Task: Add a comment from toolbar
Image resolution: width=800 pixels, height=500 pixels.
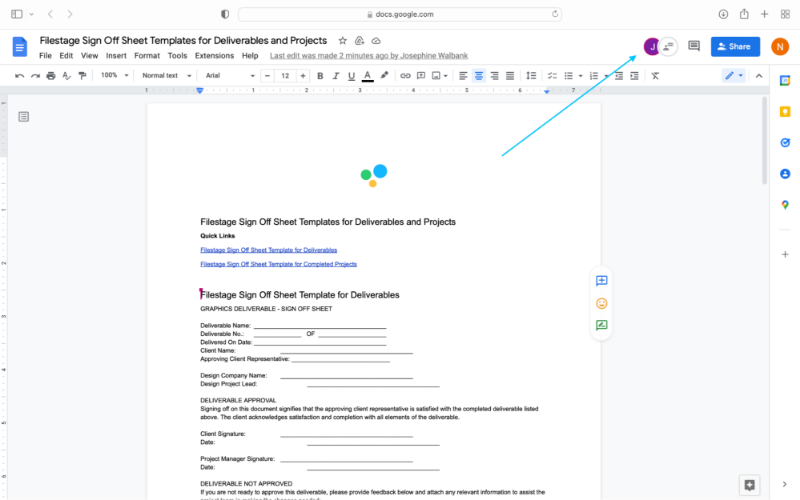Action: [x=421, y=76]
